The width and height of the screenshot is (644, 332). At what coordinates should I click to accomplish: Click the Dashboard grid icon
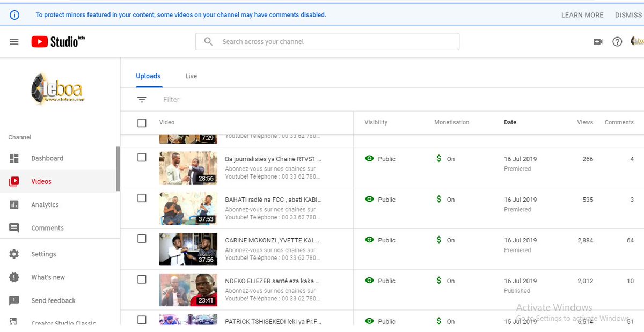pos(14,158)
